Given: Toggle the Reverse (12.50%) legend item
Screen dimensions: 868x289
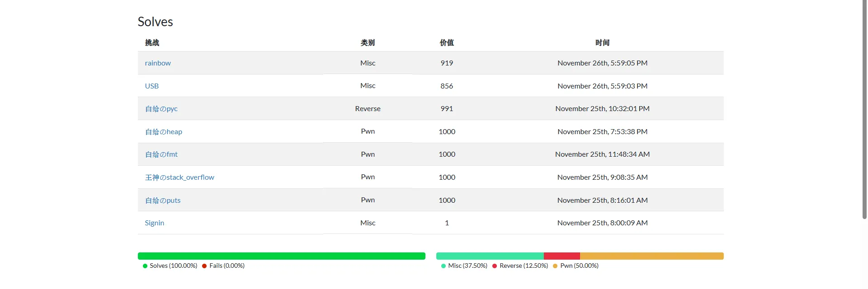Looking at the screenshot, I should [520, 266].
